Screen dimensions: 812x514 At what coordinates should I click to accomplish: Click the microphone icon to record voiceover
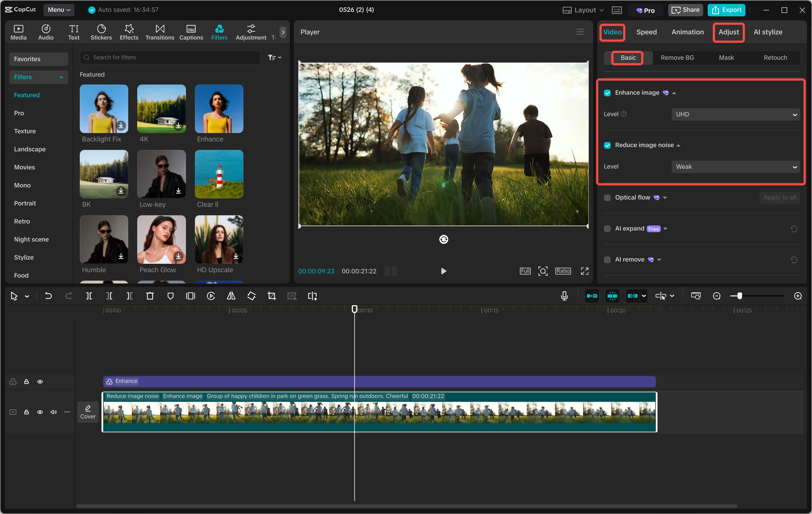point(564,296)
